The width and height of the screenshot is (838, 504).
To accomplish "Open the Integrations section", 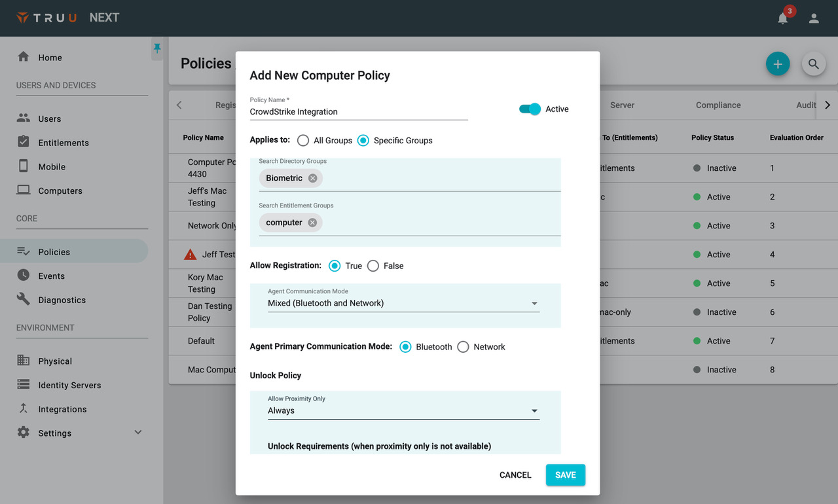I will tap(65, 408).
